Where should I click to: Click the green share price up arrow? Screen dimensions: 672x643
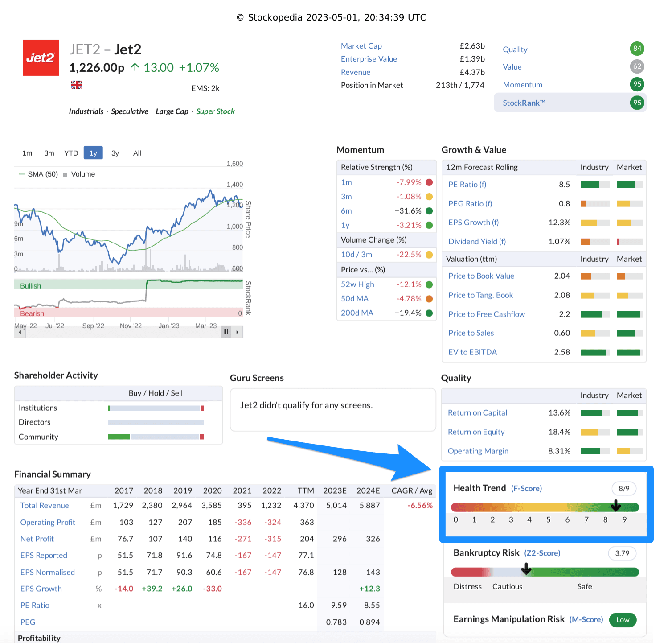(135, 67)
